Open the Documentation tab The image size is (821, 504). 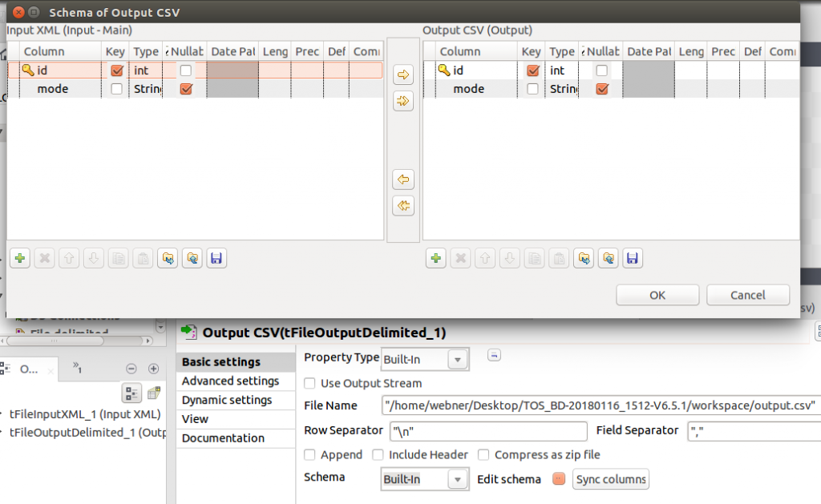[223, 438]
